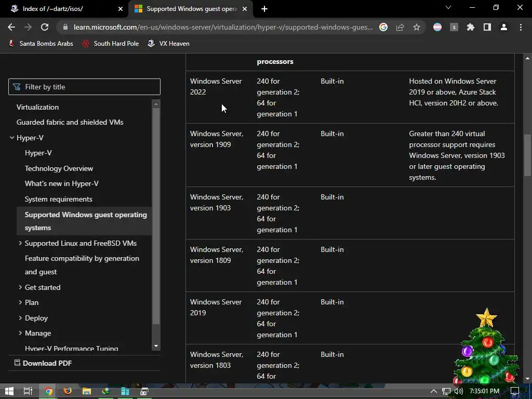Open the tab search chevron in title bar
Screen dimensions: 532x399
[x=448, y=7]
